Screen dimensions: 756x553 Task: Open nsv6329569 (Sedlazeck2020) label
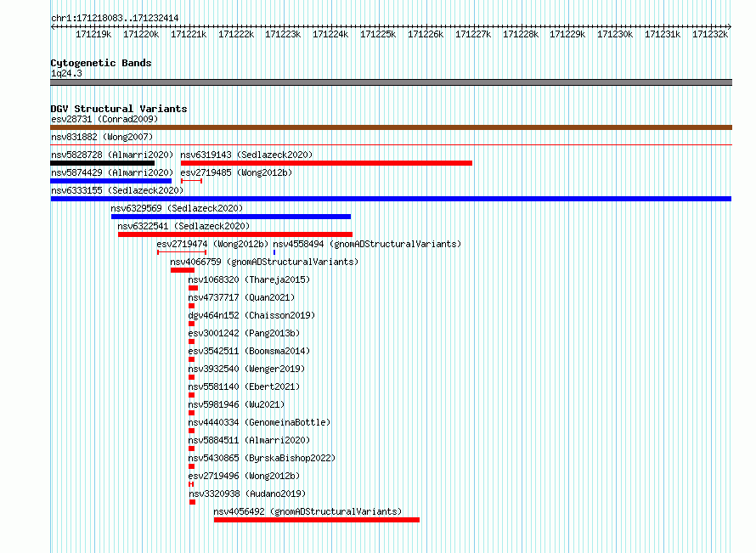pyautogui.click(x=177, y=208)
